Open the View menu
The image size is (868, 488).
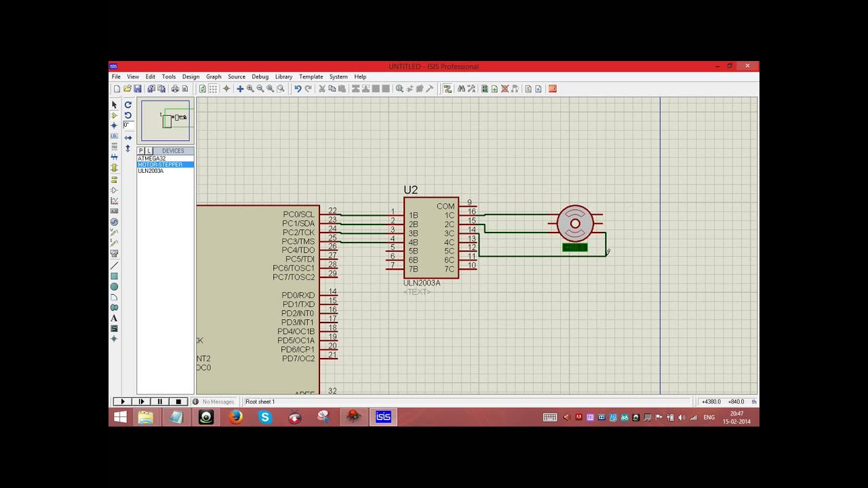point(133,77)
